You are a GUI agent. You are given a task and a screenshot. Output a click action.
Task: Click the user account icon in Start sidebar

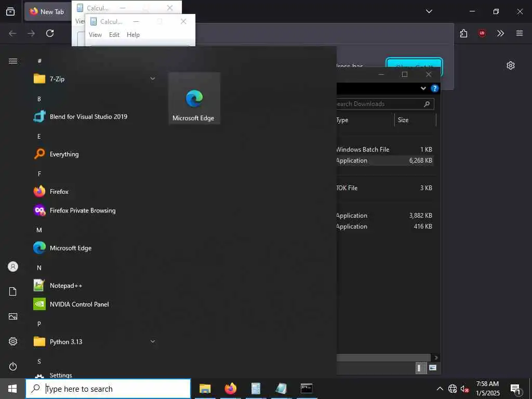[x=13, y=267]
